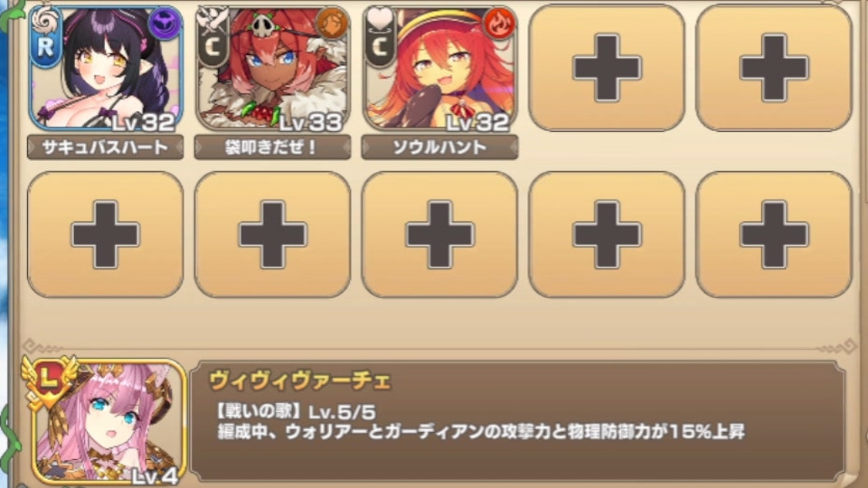Open the ヴィヴィヴァーチェ skill description panel
868x488 pixels.
pos(517,420)
